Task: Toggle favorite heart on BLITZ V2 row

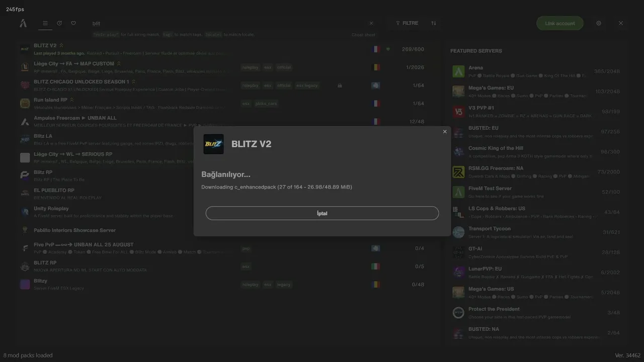Action: pos(388,49)
